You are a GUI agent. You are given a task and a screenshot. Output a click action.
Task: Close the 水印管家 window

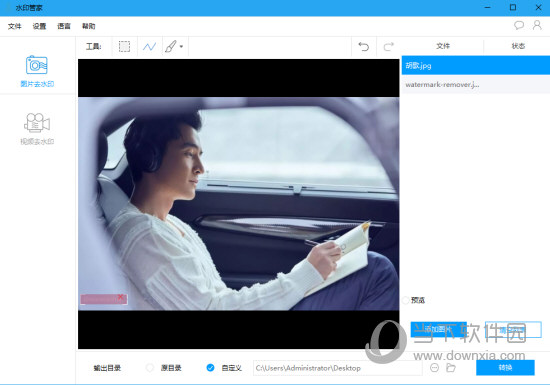(x=538, y=7)
